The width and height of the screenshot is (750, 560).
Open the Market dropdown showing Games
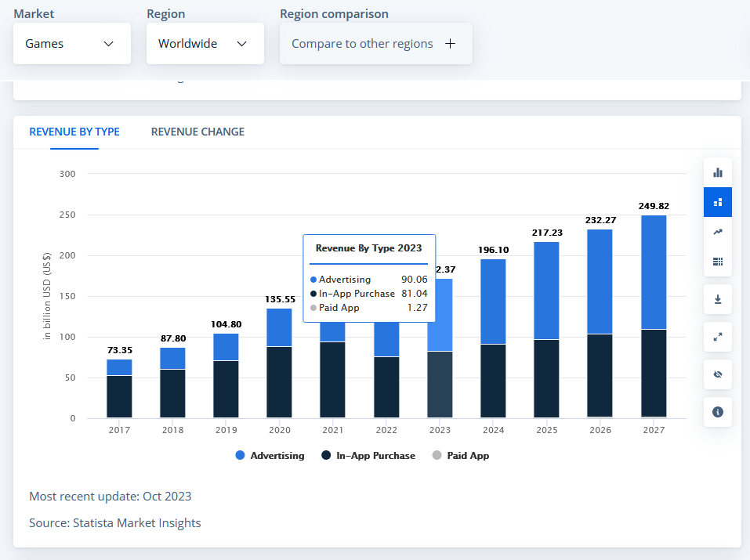(x=71, y=44)
